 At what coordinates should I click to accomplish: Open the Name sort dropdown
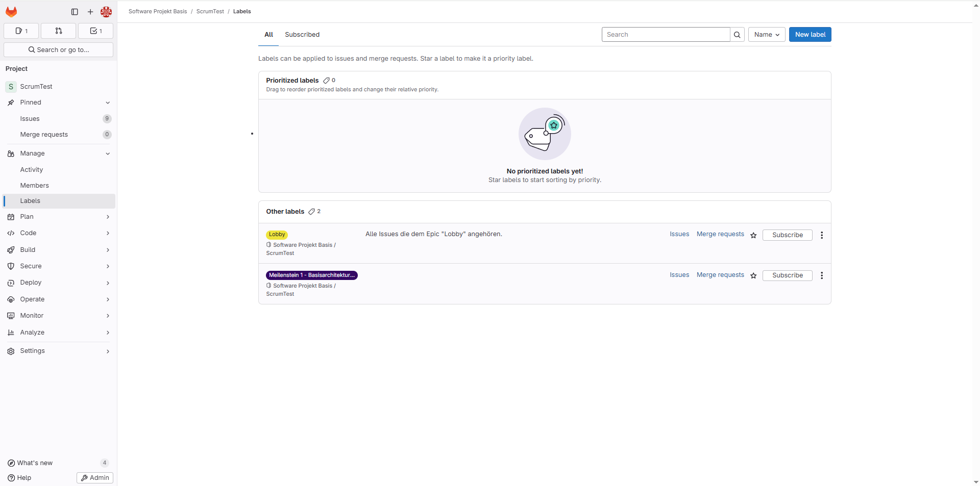coord(766,35)
